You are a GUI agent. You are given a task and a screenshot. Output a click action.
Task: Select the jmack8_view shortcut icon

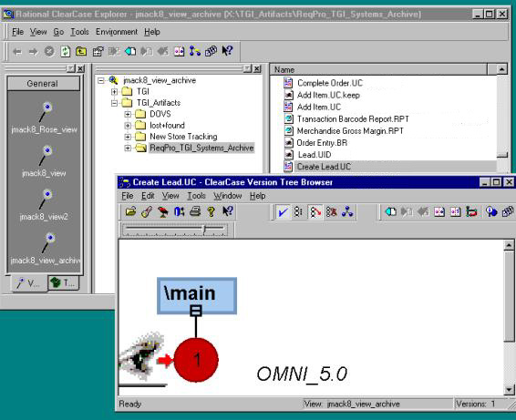click(44, 161)
